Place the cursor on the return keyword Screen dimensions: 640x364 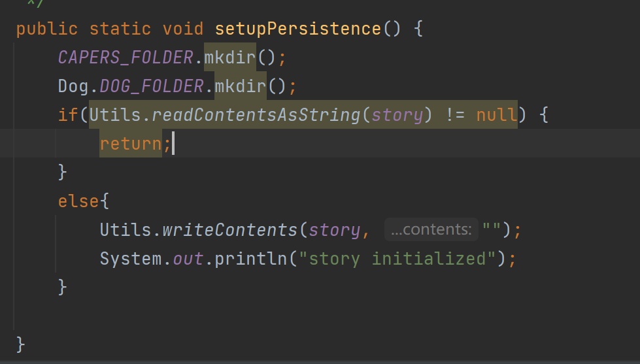[131, 144]
